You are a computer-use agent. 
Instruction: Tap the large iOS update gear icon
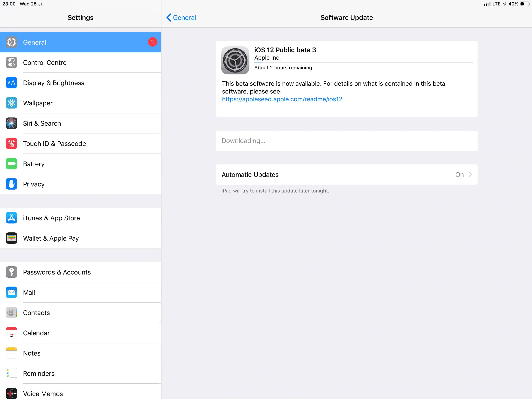pos(235,60)
